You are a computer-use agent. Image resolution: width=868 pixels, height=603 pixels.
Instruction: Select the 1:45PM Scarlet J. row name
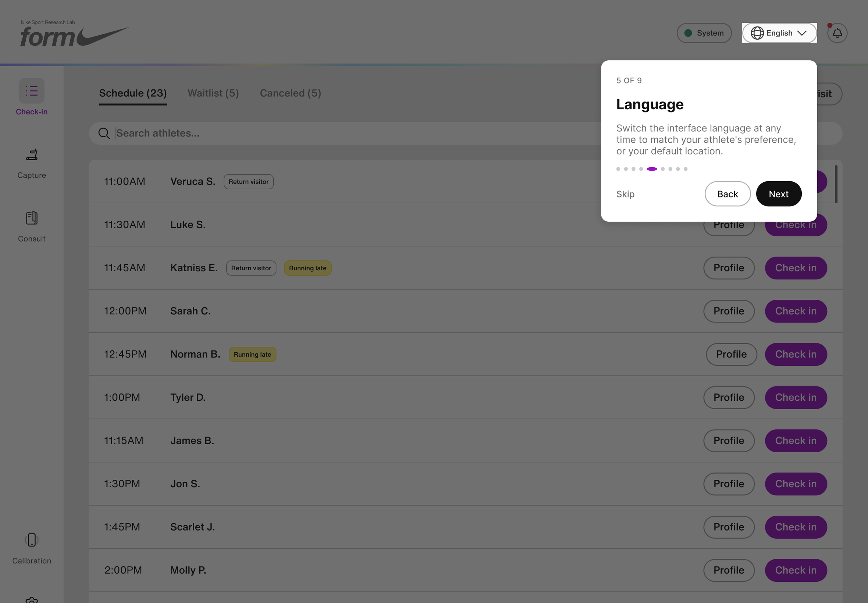[192, 527]
